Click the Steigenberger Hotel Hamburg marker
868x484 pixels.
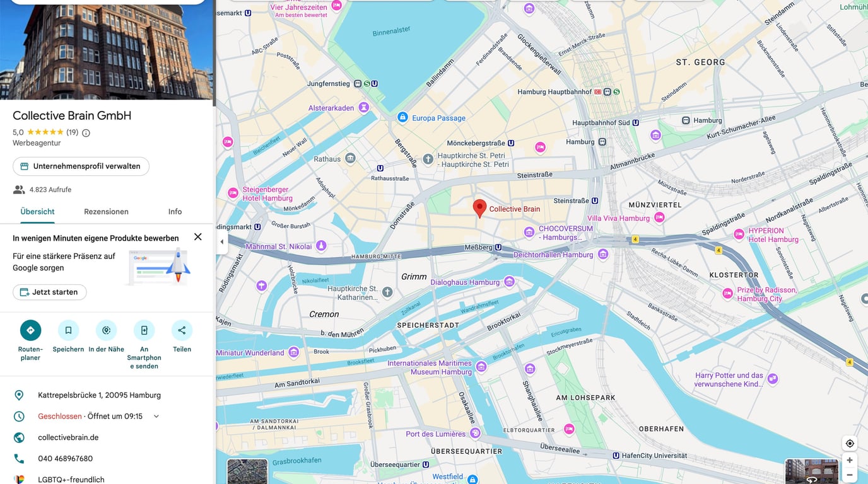(x=233, y=193)
